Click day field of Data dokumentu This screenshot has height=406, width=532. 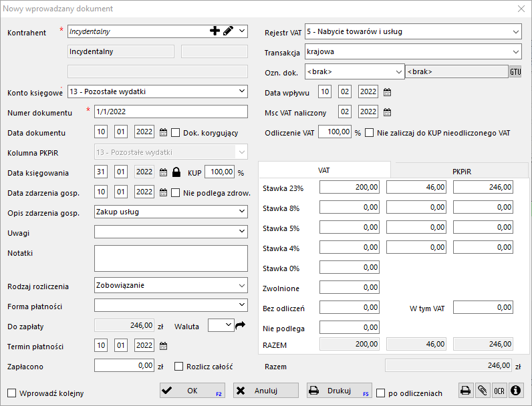tap(101, 132)
